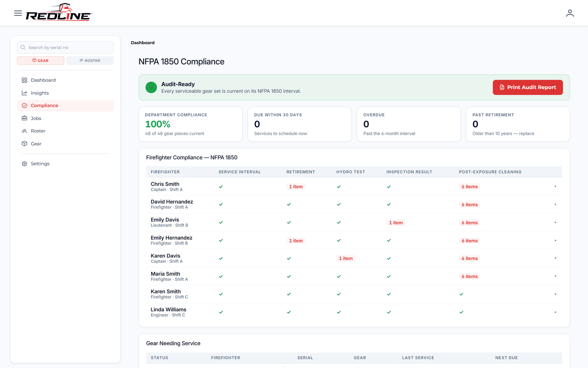Screen dimensions: 588x368
Task: Click the Due Within 30 Days card
Action: [x=300, y=124]
